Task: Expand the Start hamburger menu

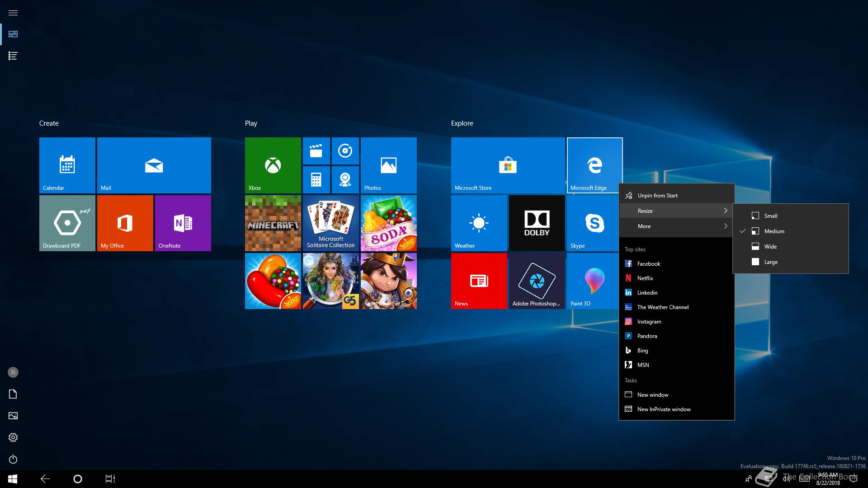Action: pos(13,13)
